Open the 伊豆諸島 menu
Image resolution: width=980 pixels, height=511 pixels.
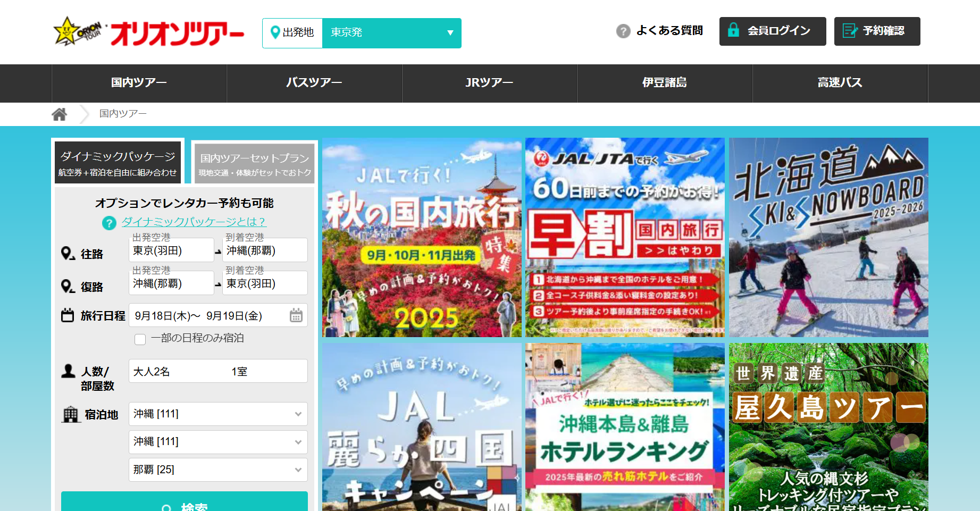(x=665, y=83)
